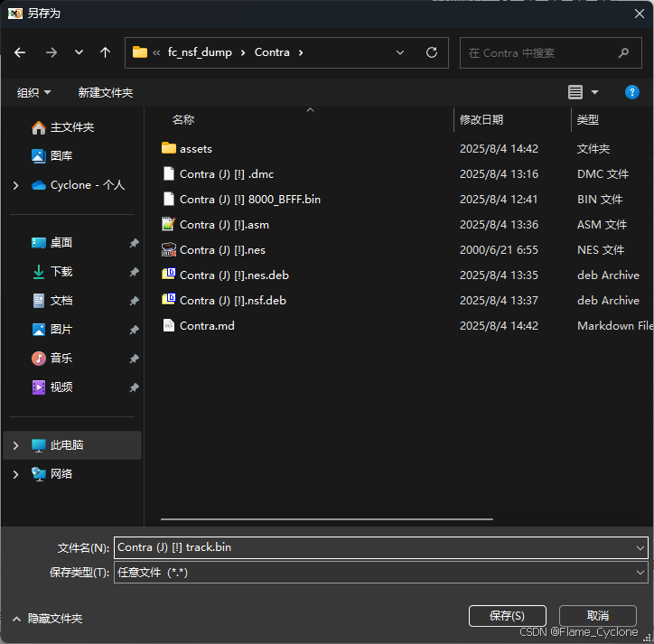Click the pin icon next to 下载
654x644 pixels.
pos(134,272)
